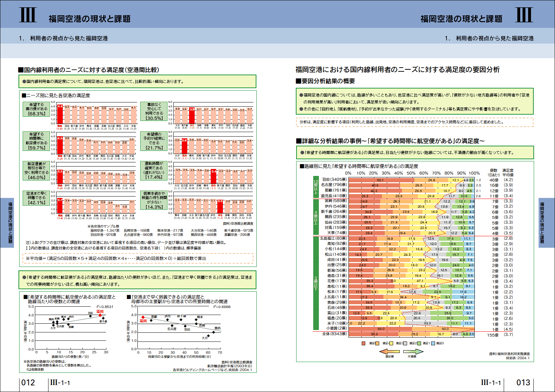555x392 pixels.
Task: Click the 希望する直行便がある [68.3%] label box
Action: click(x=36, y=109)
